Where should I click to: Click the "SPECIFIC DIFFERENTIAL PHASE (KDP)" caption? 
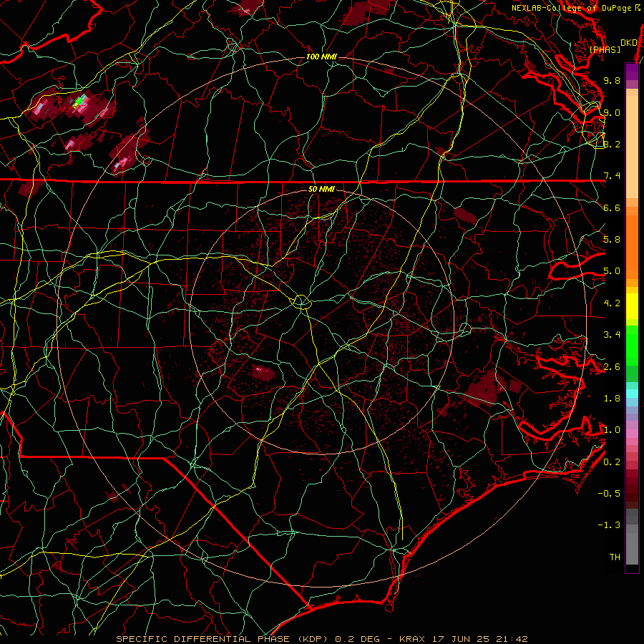pos(223,639)
